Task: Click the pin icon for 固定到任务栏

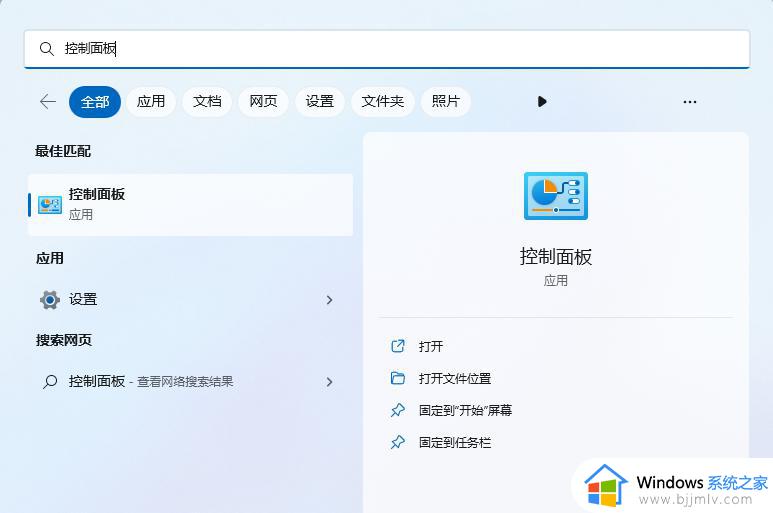Action: coord(397,442)
